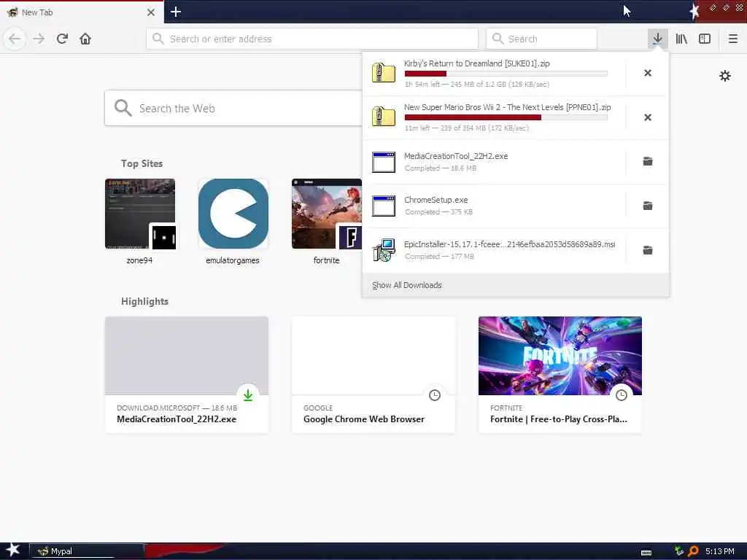Click the taskbar clock 5:13 PM
Screen dimensions: 747x560
point(720,551)
